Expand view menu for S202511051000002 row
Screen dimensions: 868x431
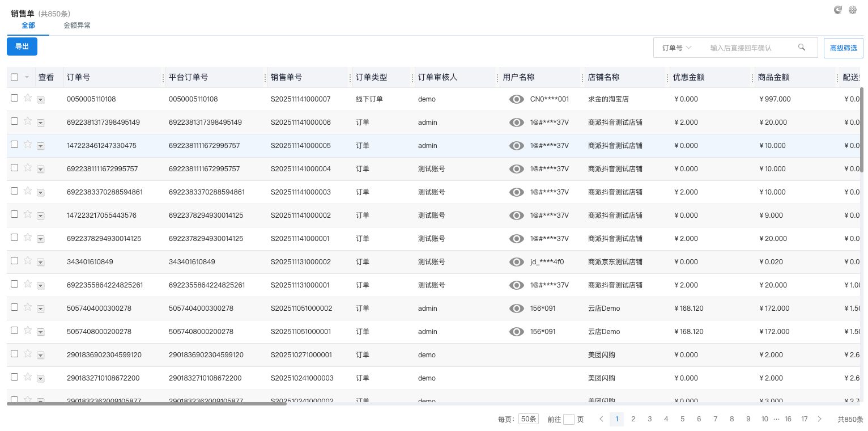tap(40, 309)
